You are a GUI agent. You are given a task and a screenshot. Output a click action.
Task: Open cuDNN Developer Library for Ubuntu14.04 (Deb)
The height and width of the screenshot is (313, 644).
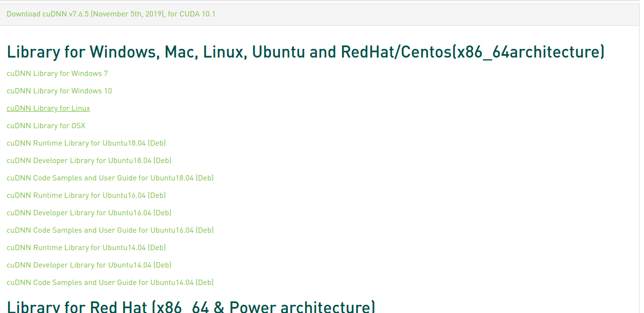(x=89, y=265)
